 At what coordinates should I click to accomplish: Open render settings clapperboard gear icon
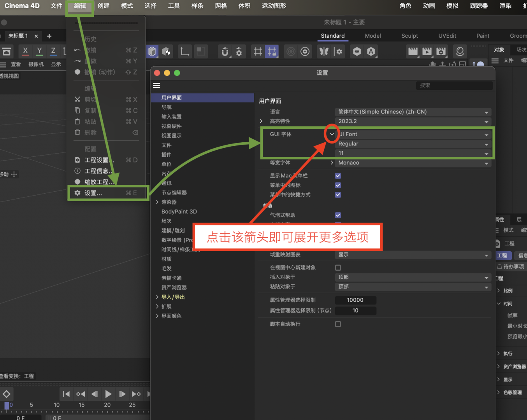click(441, 51)
